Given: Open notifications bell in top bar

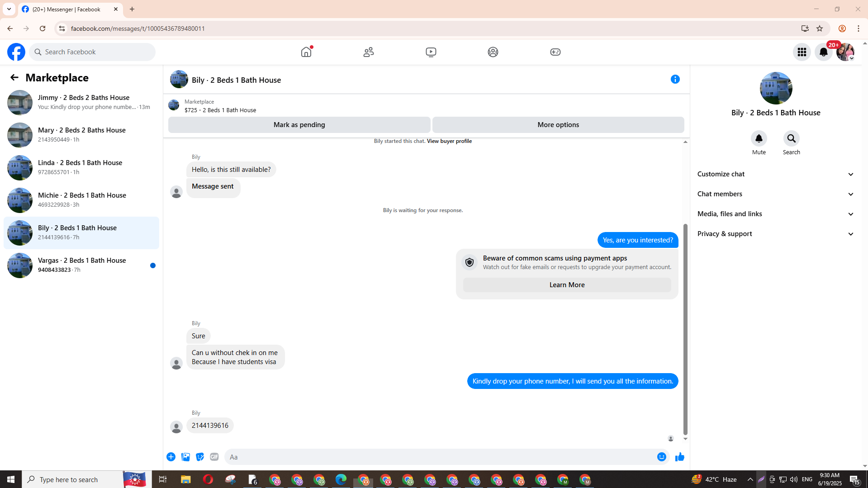Looking at the screenshot, I should tap(824, 52).
